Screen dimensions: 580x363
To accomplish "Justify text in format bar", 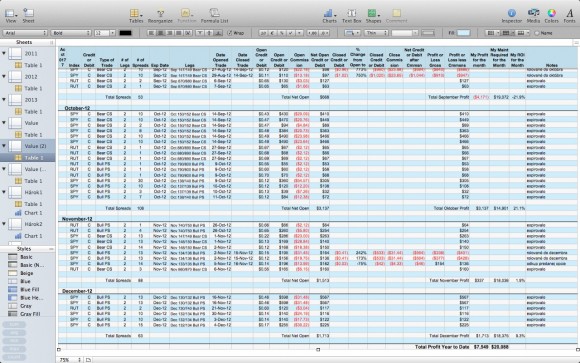I will (179, 33).
